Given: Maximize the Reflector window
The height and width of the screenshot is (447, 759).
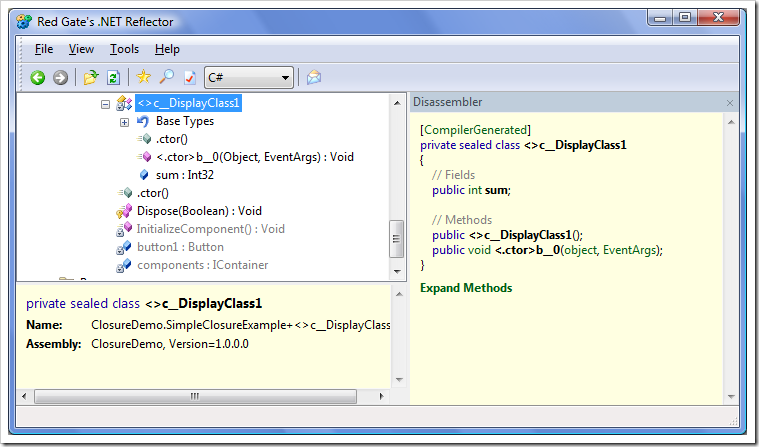Looking at the screenshot, I should (x=684, y=17).
